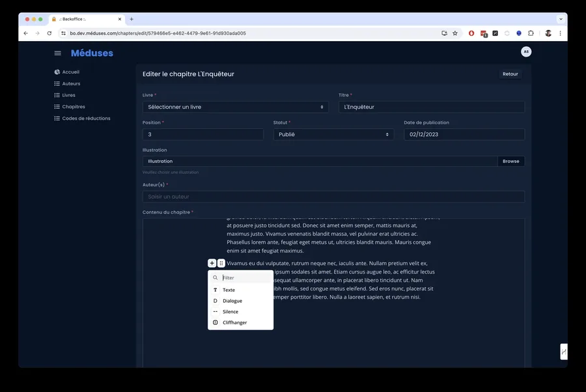Select the Texte block option
The height and width of the screenshot is (392, 586).
point(241,290)
